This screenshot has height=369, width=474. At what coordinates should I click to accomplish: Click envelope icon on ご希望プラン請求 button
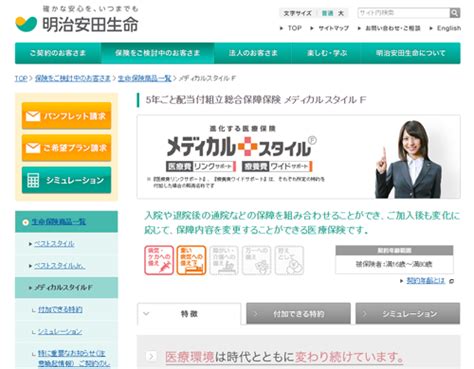pyautogui.click(x=33, y=148)
